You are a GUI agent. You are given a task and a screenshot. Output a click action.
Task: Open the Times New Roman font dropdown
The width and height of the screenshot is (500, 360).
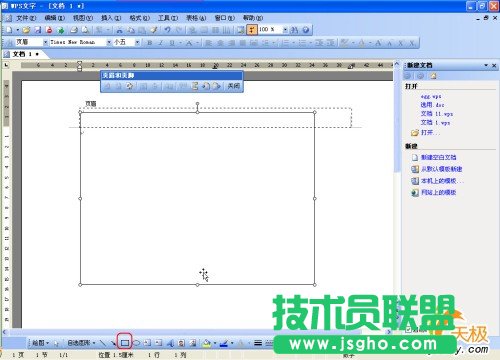tap(109, 42)
